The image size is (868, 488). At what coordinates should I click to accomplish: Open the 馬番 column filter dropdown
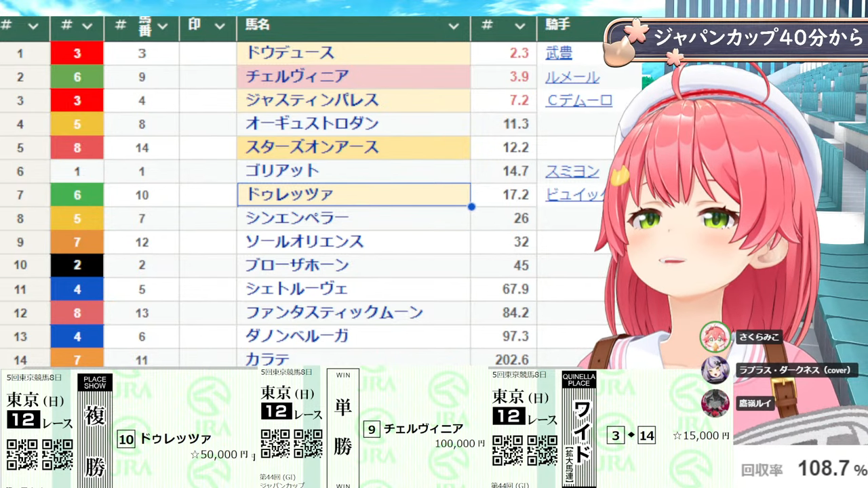click(x=162, y=26)
